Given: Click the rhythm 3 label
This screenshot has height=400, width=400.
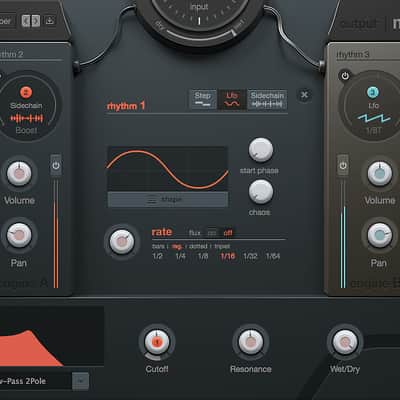Looking at the screenshot, I should (x=353, y=54).
